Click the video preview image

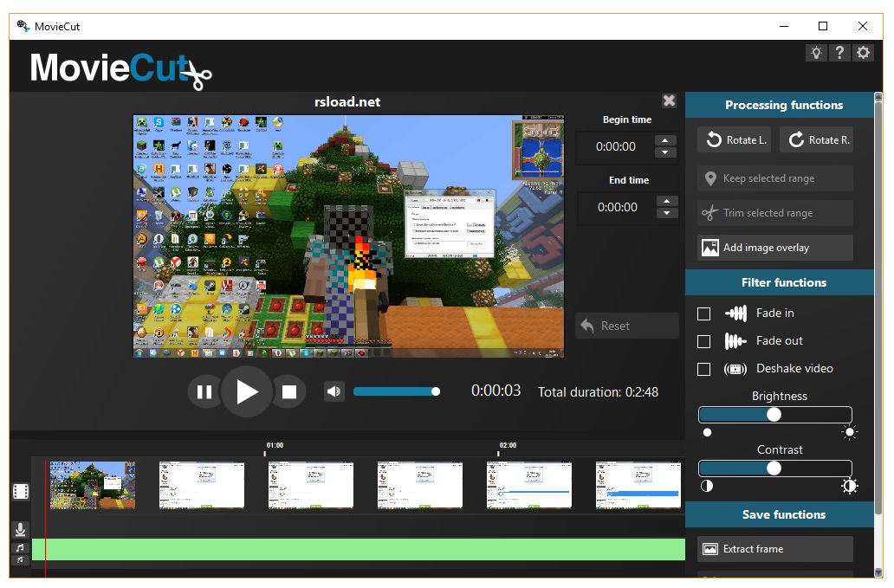(x=348, y=236)
